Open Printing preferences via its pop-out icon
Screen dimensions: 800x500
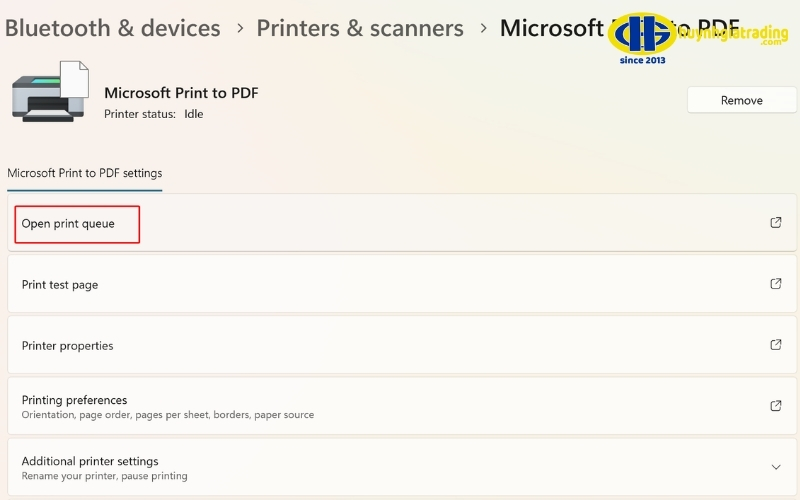776,406
